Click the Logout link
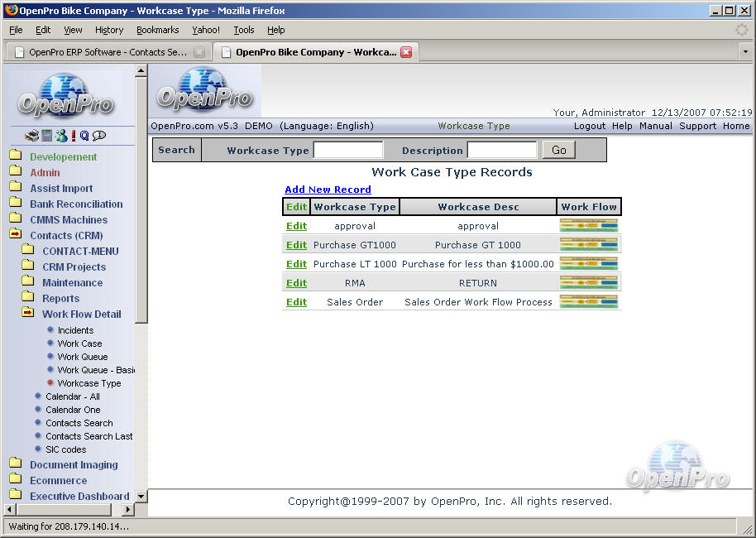Image resolution: width=756 pixels, height=538 pixels. point(590,126)
